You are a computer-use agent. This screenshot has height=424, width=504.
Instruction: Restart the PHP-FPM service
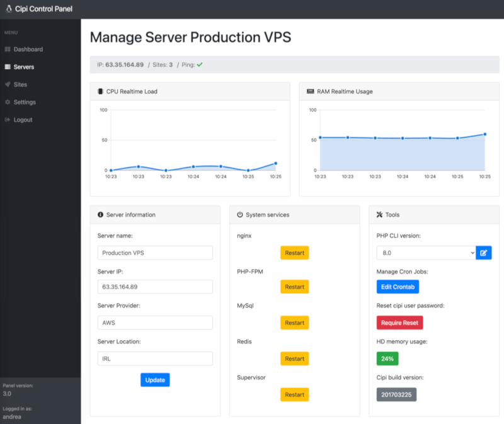294,287
